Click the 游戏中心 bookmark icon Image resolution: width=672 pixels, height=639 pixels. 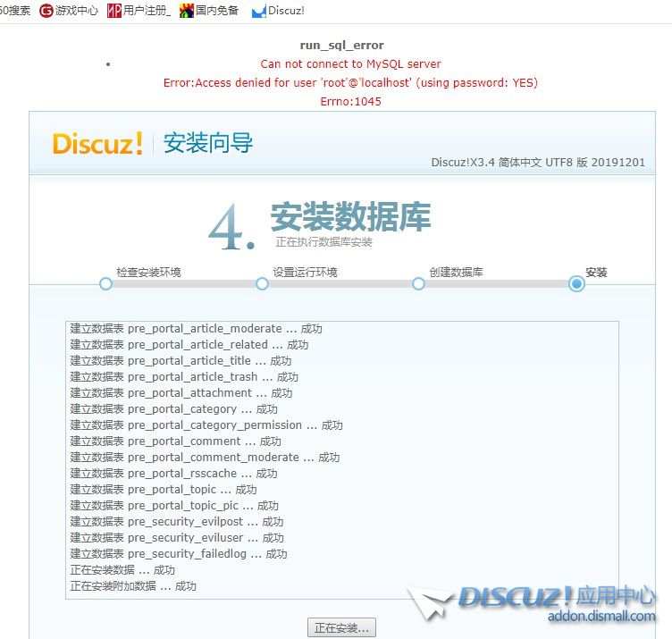coord(46,11)
